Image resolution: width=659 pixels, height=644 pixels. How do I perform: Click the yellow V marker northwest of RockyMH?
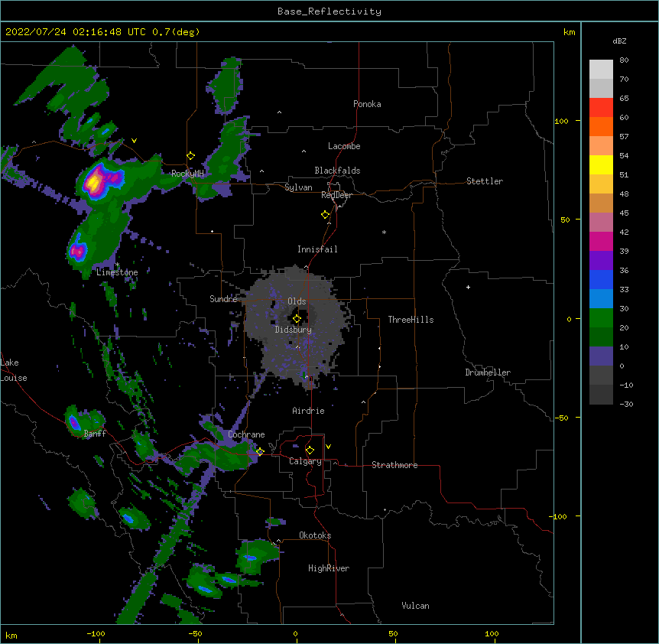pyautogui.click(x=134, y=141)
